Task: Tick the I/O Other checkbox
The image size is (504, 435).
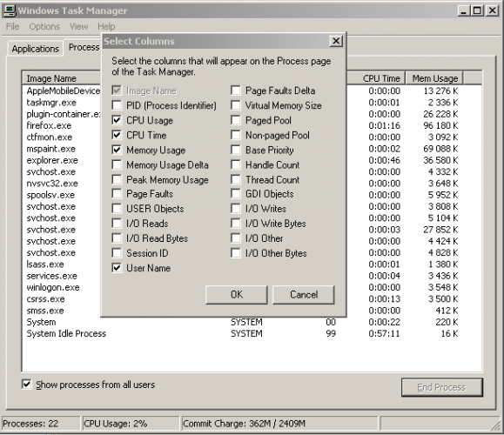Action: click(x=236, y=238)
